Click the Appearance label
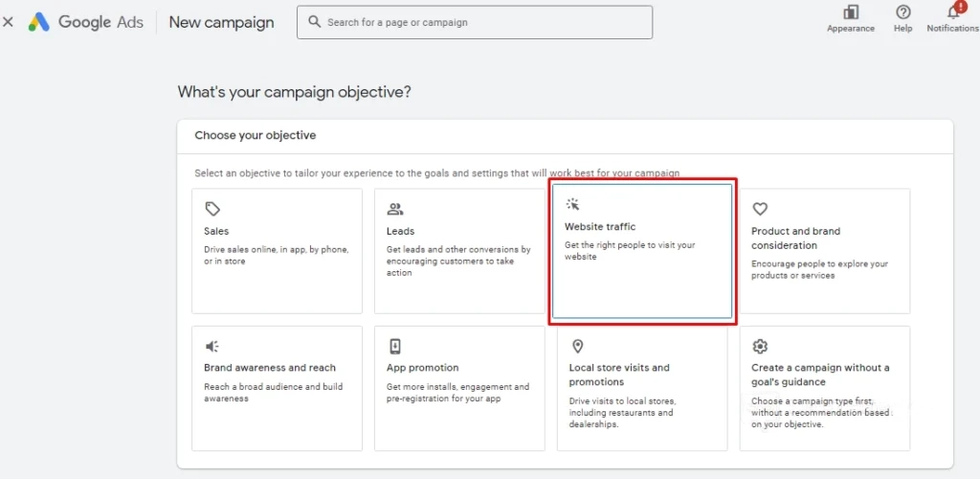 tap(851, 28)
